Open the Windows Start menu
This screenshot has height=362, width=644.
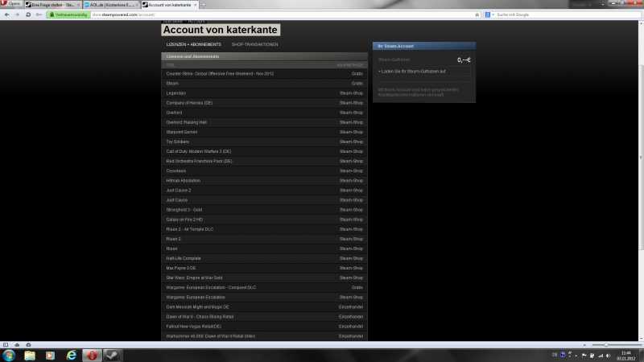[x=9, y=356]
